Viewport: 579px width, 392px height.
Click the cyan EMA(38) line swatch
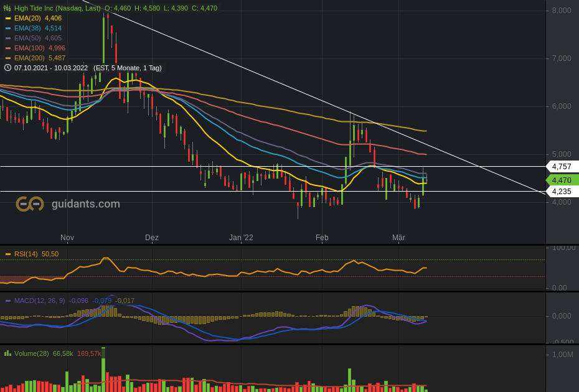click(7, 28)
